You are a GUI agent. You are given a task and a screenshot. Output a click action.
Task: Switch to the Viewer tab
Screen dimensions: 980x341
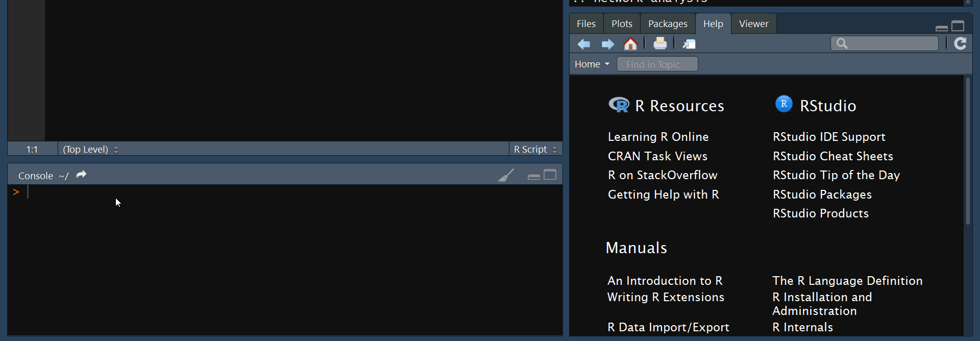coord(753,24)
